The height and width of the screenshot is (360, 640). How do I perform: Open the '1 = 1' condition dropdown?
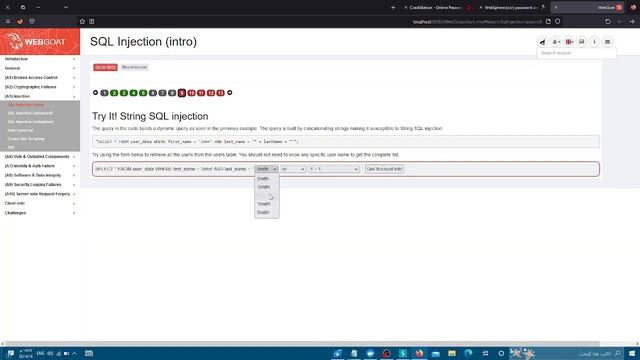334,169
